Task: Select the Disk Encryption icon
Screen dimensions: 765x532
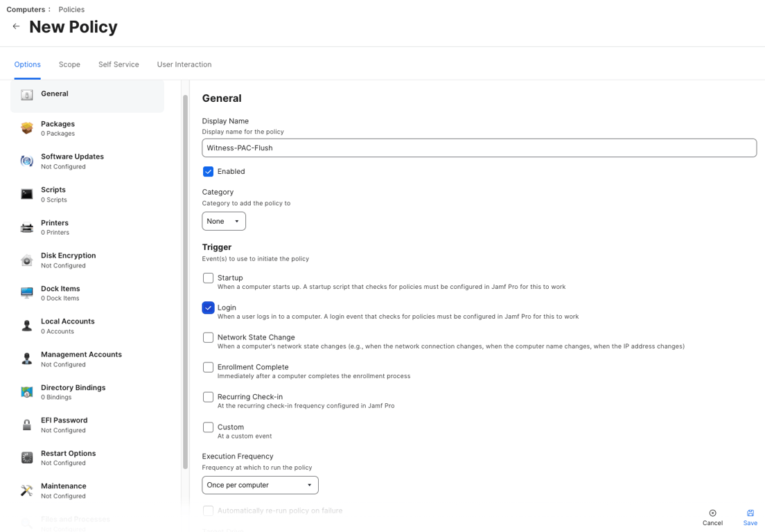Action: pyautogui.click(x=27, y=260)
